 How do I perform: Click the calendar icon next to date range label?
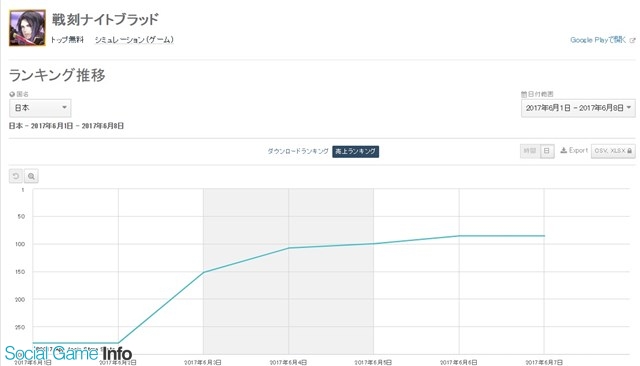pos(524,94)
